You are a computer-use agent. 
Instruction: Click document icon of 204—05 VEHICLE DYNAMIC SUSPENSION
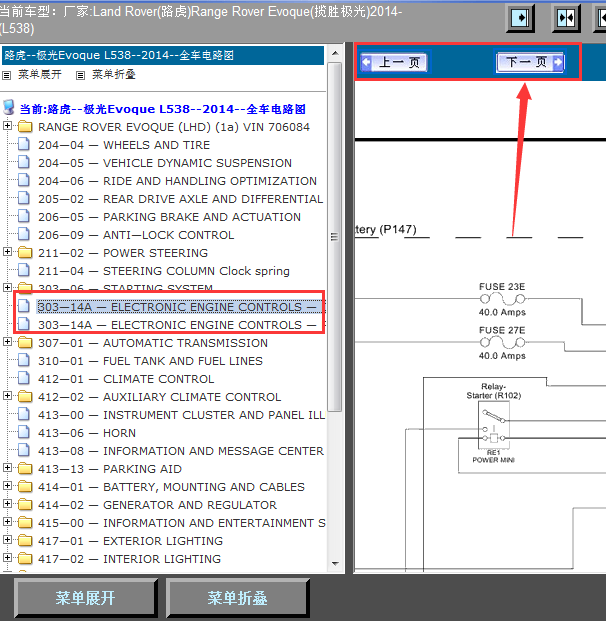click(24, 162)
